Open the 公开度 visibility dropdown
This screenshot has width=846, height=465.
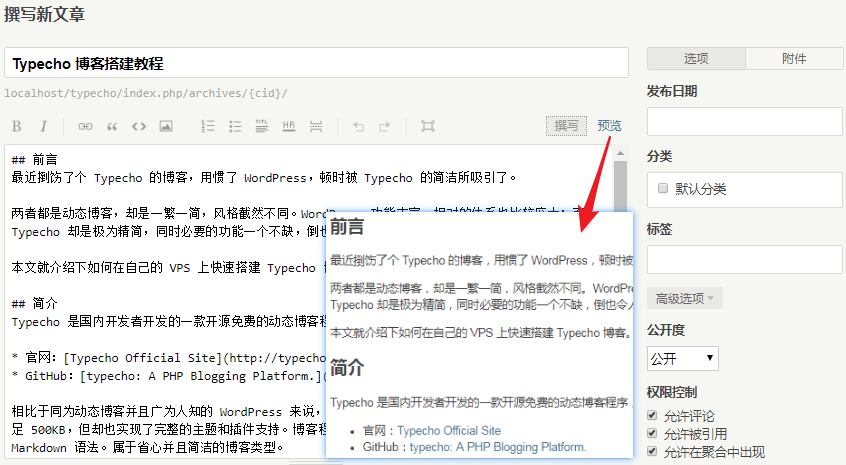click(683, 359)
